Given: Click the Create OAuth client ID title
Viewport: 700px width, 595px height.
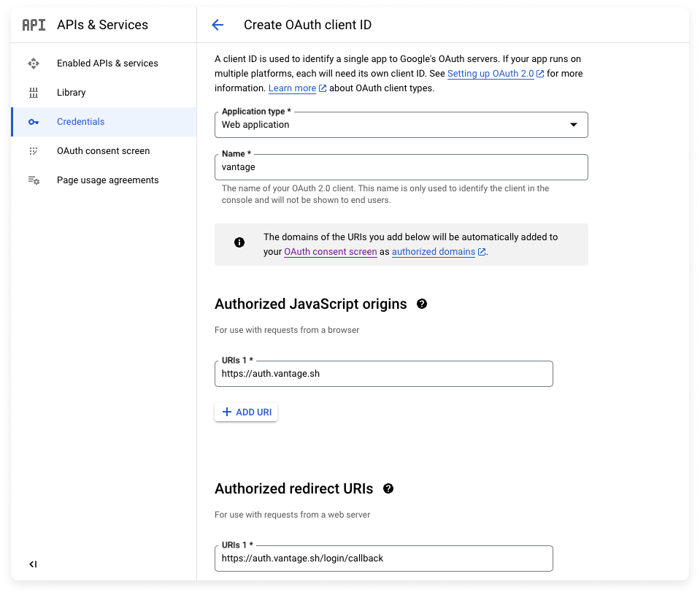Looking at the screenshot, I should (x=307, y=25).
